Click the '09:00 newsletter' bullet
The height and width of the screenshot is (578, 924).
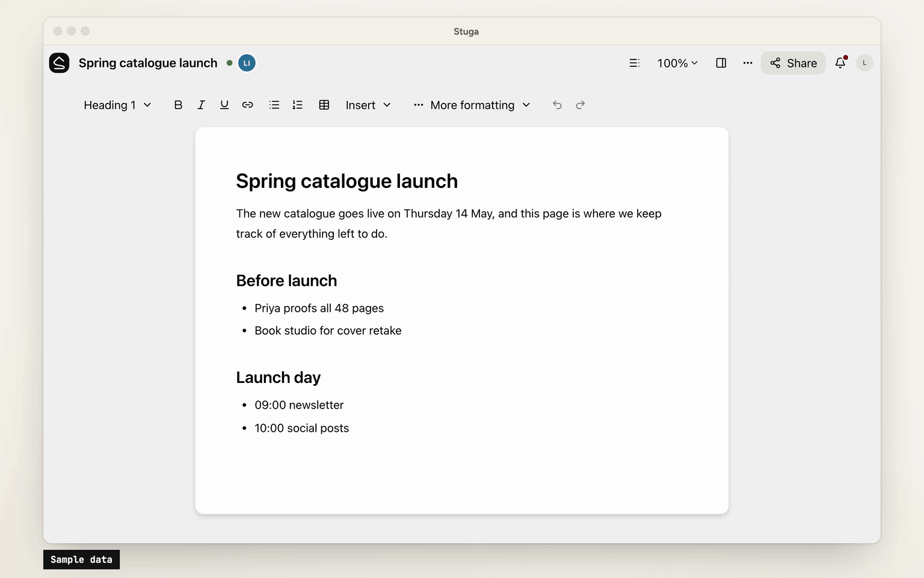pos(299,405)
